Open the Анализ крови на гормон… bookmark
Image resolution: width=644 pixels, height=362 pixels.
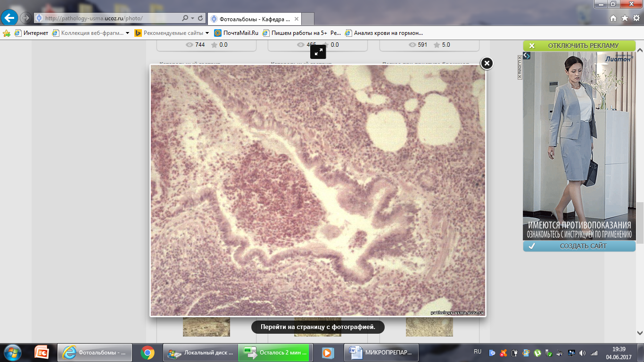click(384, 33)
